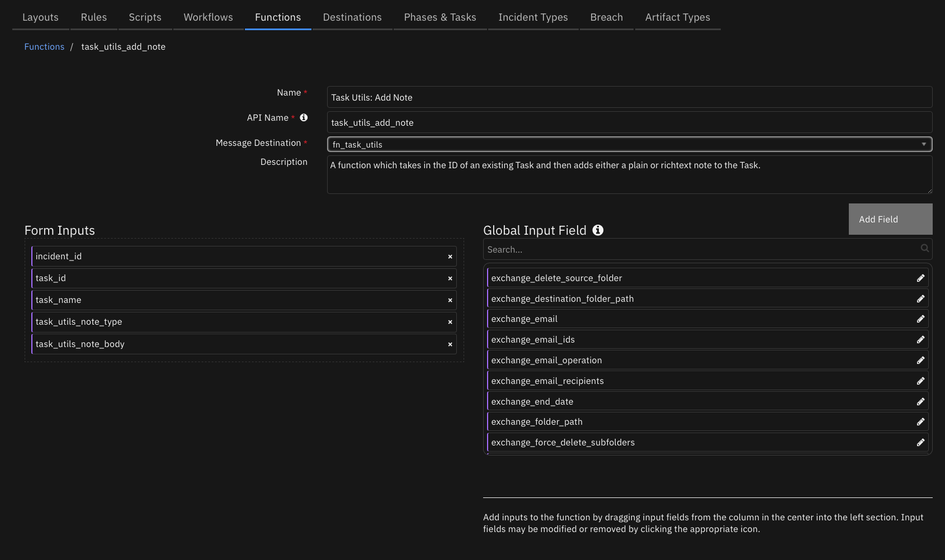Click the Add Field button

(890, 219)
